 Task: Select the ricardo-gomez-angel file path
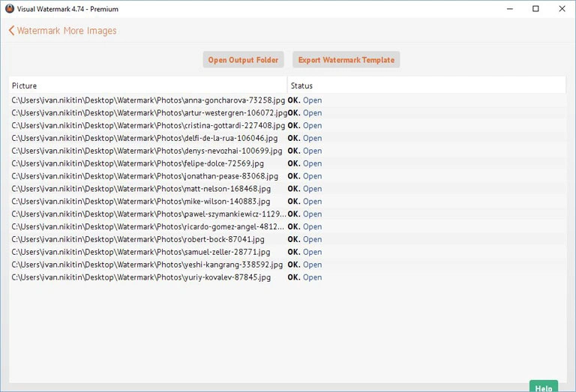click(148, 227)
